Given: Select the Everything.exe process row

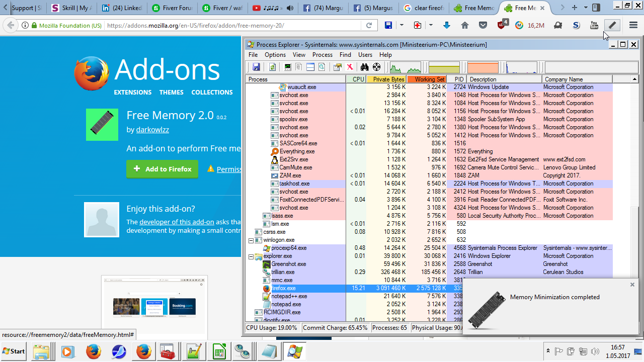Looking at the screenshot, I should coord(430,151).
